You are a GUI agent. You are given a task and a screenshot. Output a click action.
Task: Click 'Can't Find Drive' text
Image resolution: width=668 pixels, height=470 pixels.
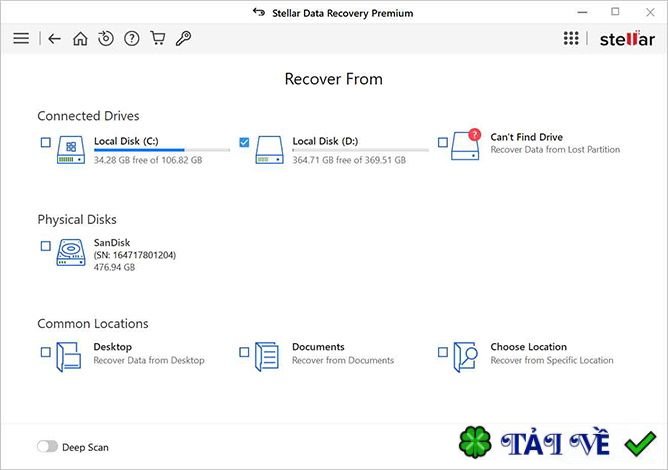pyautogui.click(x=527, y=137)
